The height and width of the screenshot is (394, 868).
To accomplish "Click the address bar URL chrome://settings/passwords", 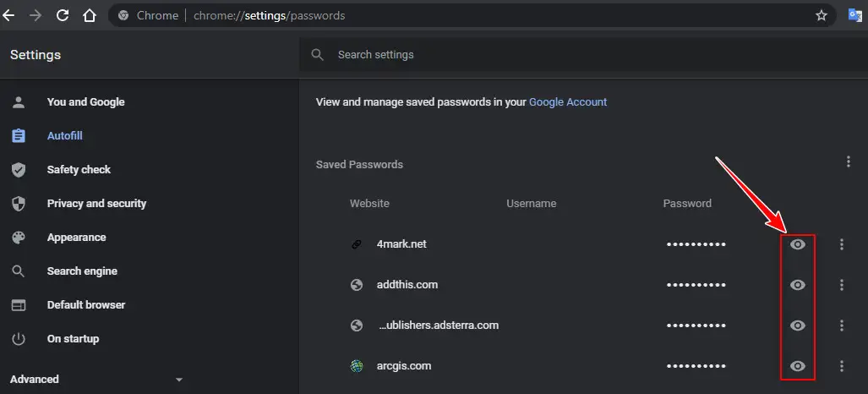I will (269, 15).
